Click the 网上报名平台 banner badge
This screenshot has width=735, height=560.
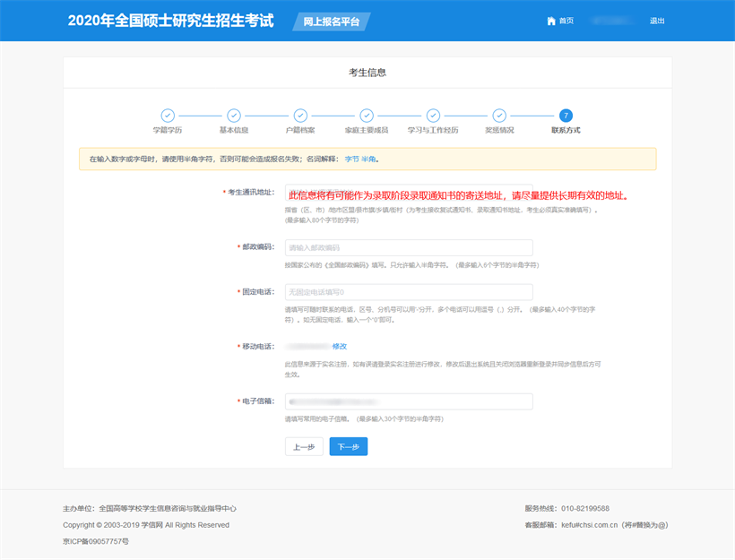pyautogui.click(x=332, y=22)
